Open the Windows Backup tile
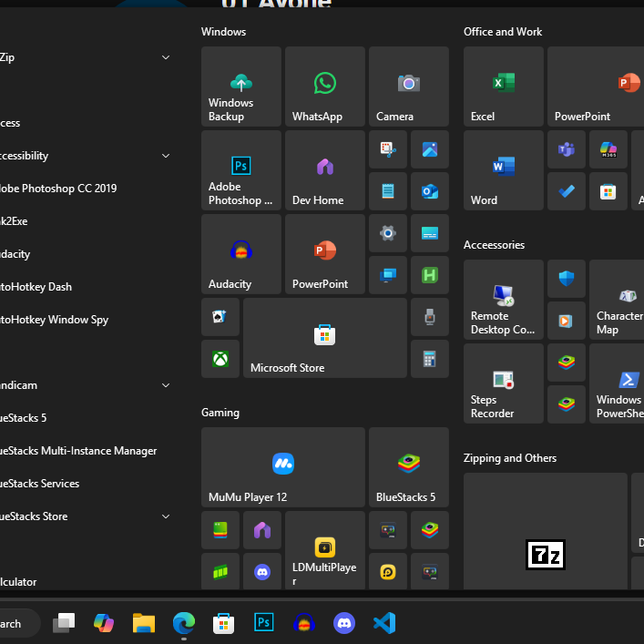The image size is (644, 644). click(241, 87)
